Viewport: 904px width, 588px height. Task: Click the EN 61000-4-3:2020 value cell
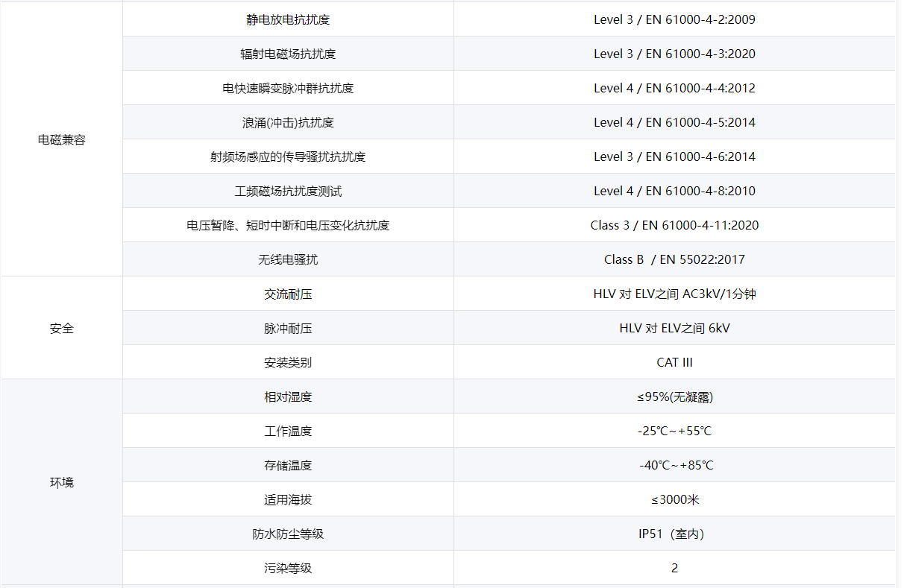(674, 54)
